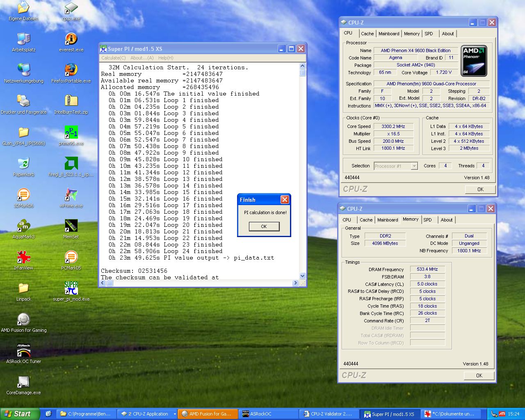The height and width of the screenshot is (420, 525).
Task: Switch to Super PI / mod1.5 XS taskbar button
Action: coord(390,414)
